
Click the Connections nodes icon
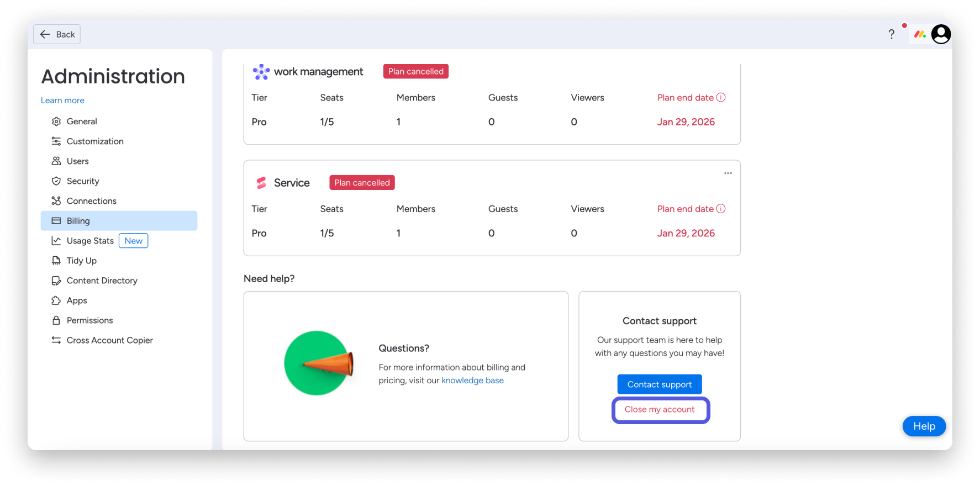(56, 201)
